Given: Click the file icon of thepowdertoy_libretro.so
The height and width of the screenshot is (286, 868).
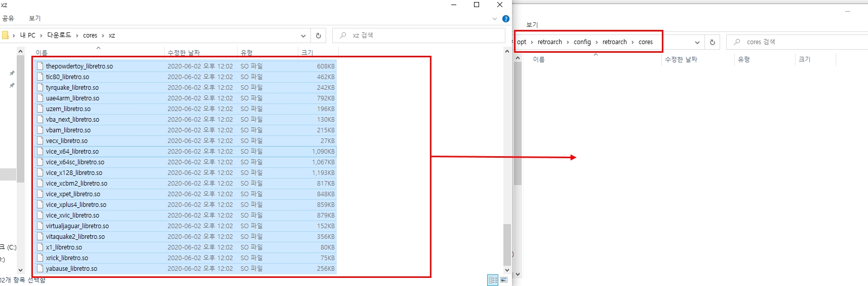Looking at the screenshot, I should click(x=40, y=66).
